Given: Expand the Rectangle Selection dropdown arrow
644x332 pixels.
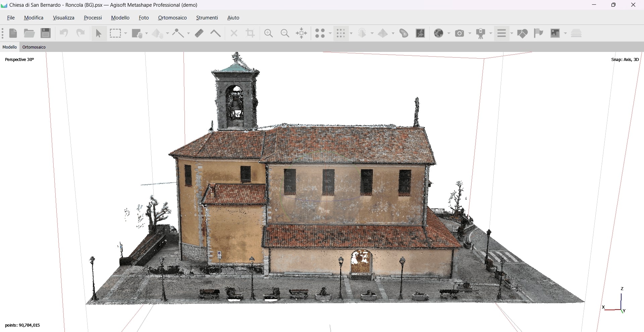Looking at the screenshot, I should (126, 34).
